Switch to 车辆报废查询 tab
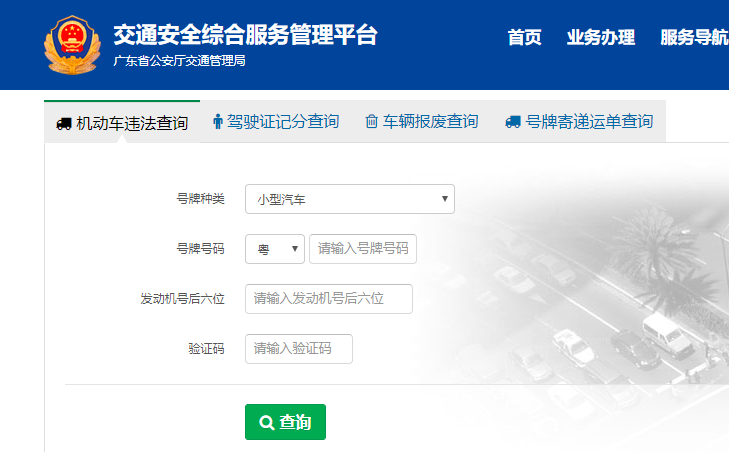The height and width of the screenshot is (452, 729). [422, 122]
